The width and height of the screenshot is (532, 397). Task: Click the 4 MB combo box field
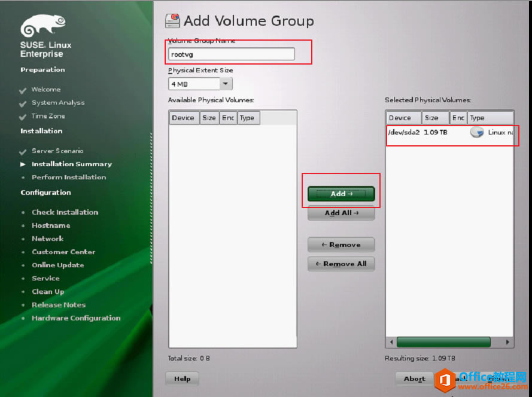[x=200, y=84]
